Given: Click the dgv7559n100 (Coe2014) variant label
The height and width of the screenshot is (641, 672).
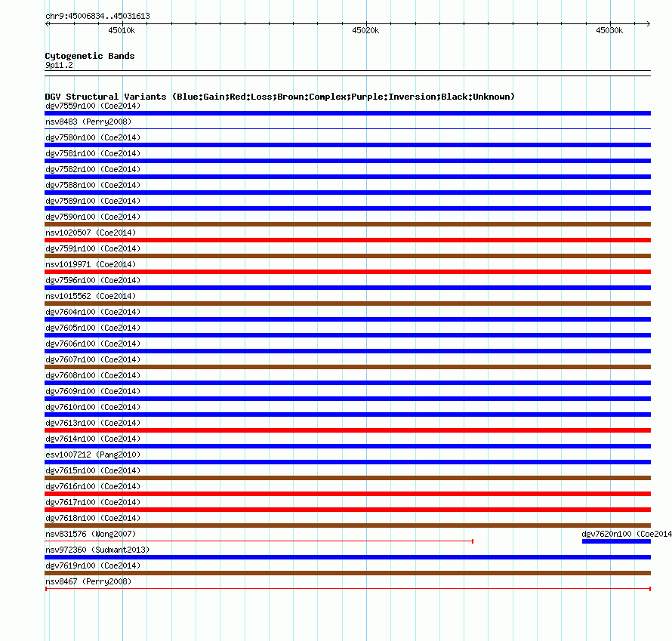Looking at the screenshot, I should pyautogui.click(x=93, y=106).
